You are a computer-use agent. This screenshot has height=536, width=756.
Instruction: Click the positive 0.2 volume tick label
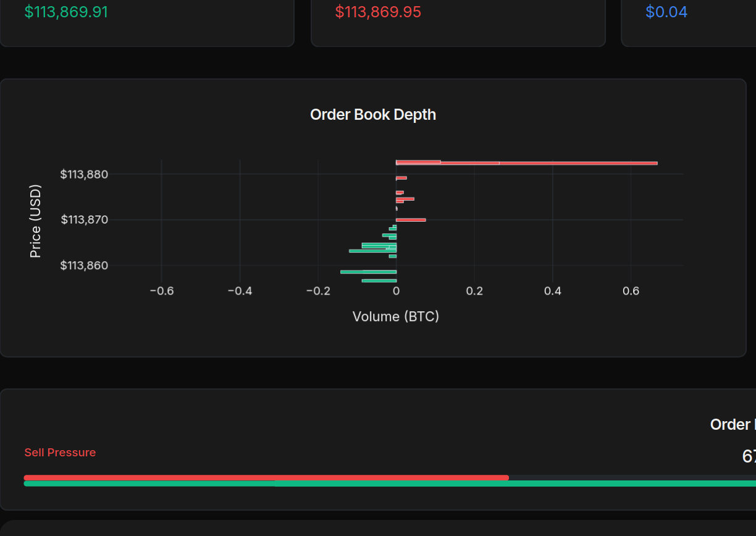(x=474, y=291)
